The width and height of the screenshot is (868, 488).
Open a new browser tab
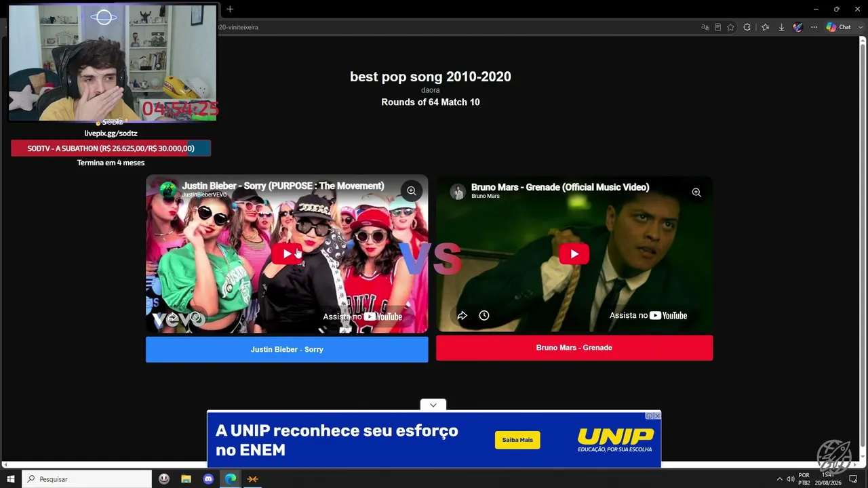230,9
